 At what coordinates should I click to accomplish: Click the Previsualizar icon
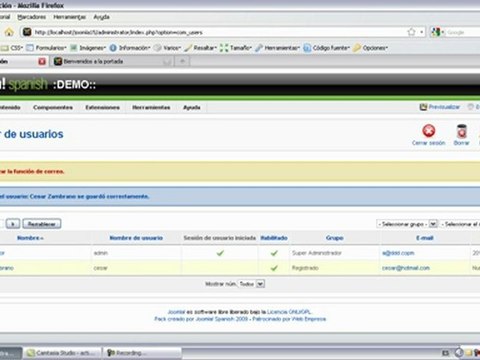pyautogui.click(x=423, y=107)
